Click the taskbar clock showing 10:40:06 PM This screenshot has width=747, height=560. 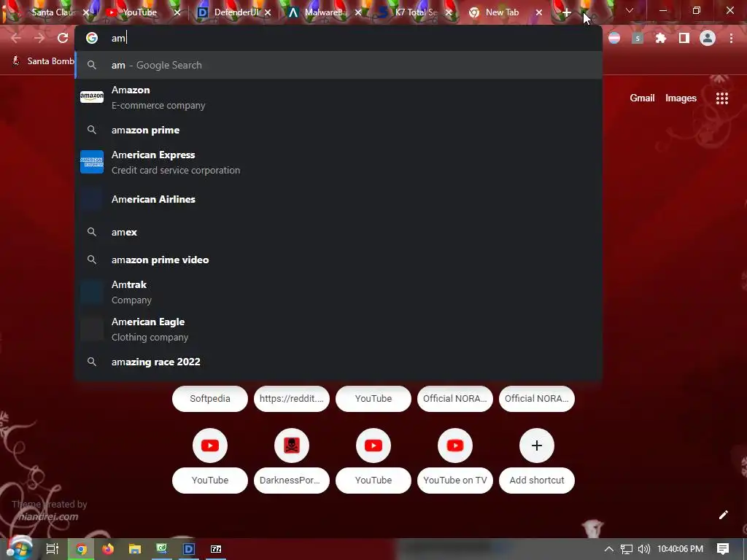(x=681, y=549)
